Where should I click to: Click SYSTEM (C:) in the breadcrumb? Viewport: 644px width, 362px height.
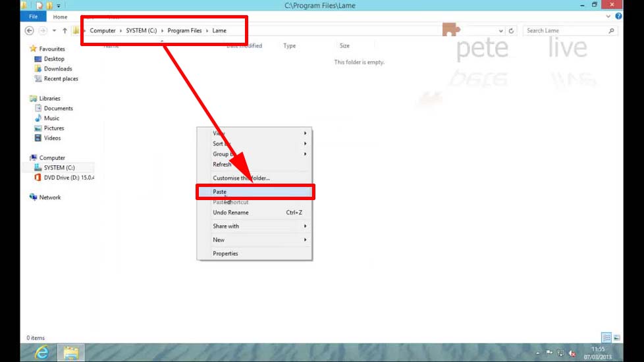tap(142, 30)
